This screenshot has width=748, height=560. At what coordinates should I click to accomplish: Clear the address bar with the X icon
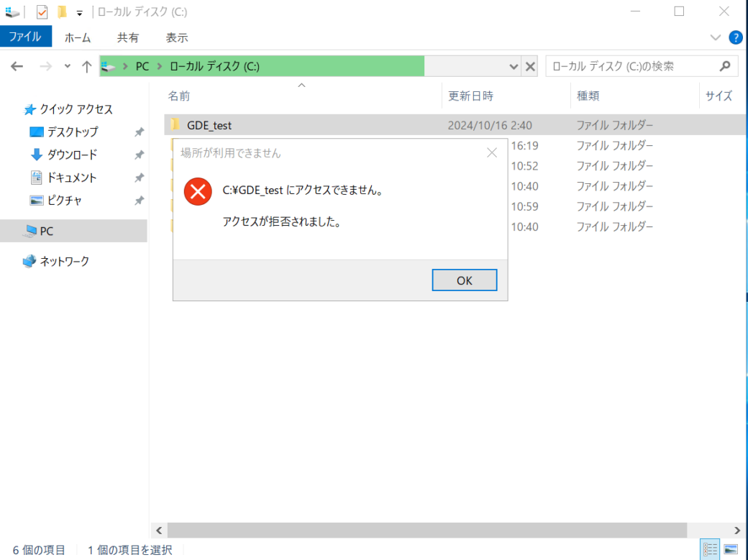click(530, 66)
